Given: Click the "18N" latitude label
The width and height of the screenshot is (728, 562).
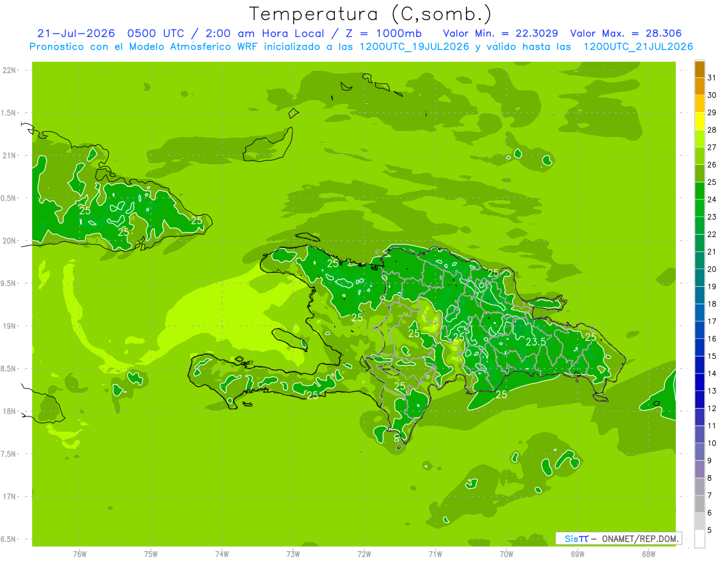Looking at the screenshot, I should [8, 412].
